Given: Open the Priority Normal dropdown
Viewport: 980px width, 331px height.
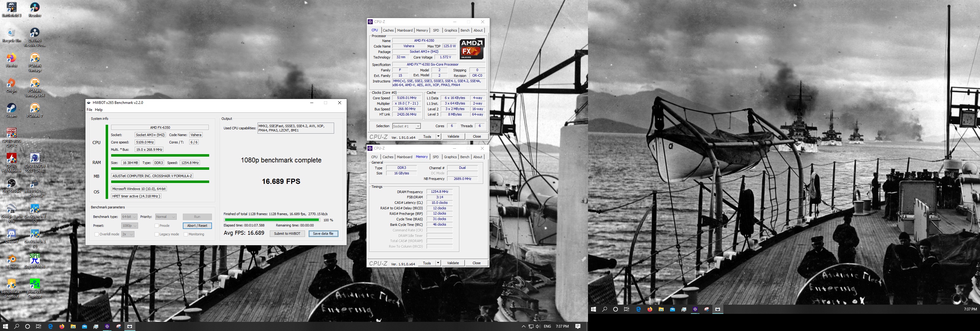Looking at the screenshot, I should coord(165,217).
